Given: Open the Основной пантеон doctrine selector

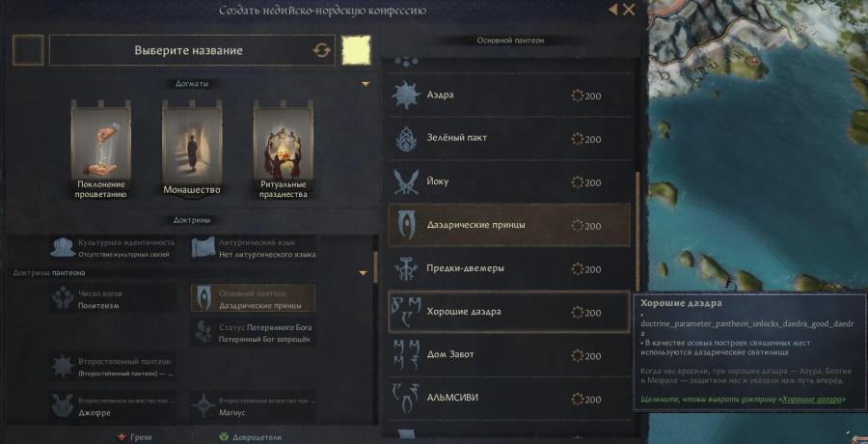Looking at the screenshot, I should 254,298.
